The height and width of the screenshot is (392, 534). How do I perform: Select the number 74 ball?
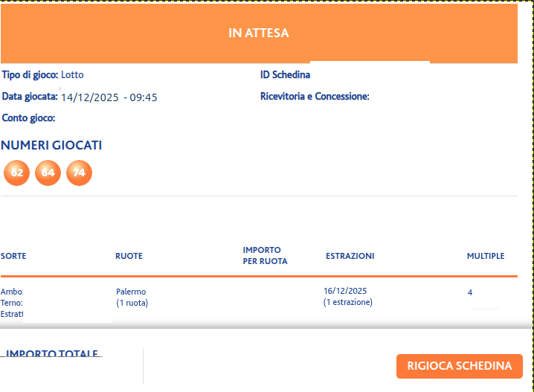click(x=79, y=173)
